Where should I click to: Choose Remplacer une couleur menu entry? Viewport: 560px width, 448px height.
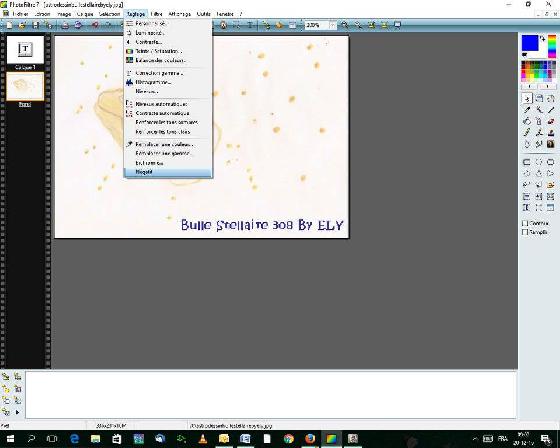click(168, 144)
